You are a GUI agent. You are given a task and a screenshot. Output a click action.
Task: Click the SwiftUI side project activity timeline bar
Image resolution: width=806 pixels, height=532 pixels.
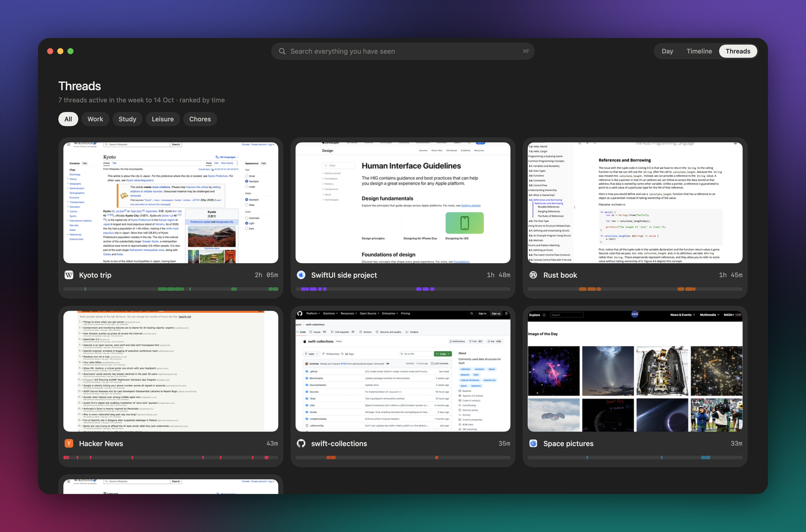403,289
